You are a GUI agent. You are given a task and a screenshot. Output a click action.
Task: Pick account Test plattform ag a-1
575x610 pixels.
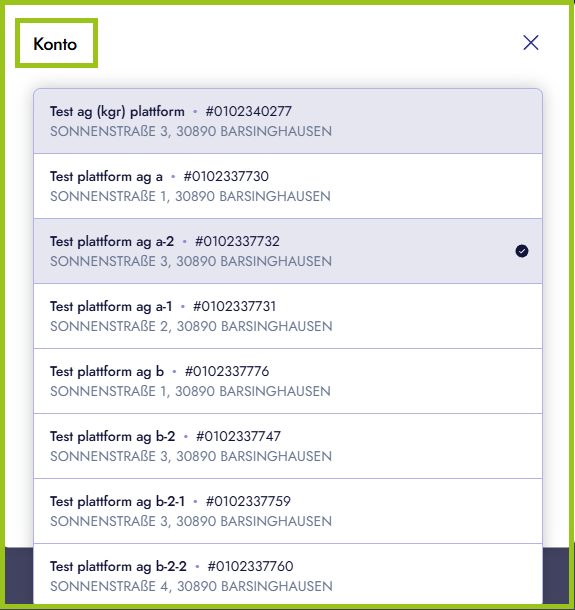(288, 316)
